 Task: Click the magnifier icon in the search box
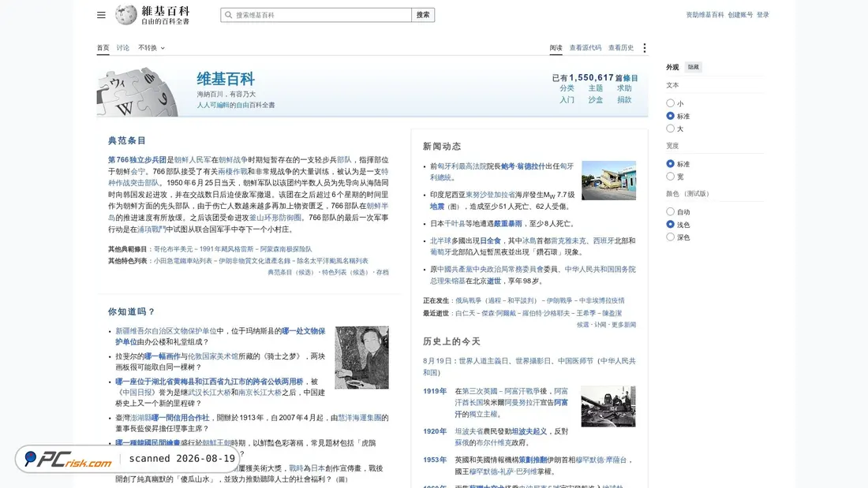[x=228, y=15]
